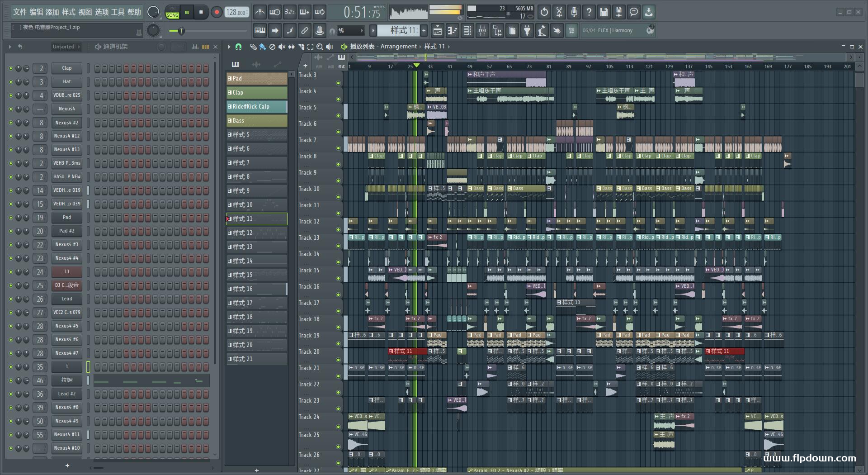Add a new pattern with plus button

tap(424, 31)
